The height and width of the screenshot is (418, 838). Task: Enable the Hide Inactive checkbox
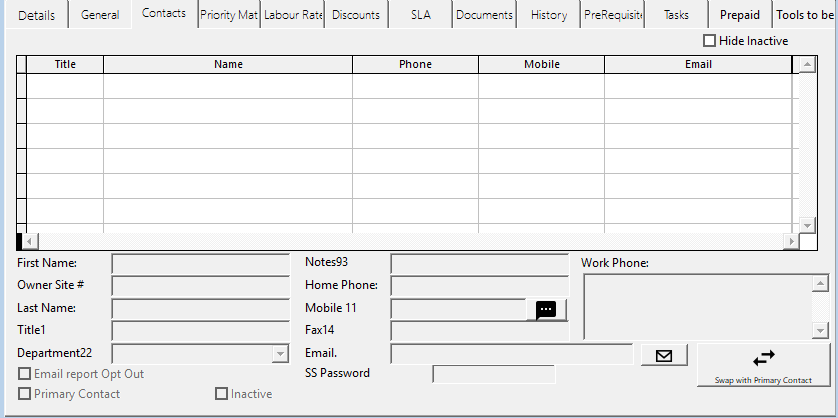click(x=710, y=41)
